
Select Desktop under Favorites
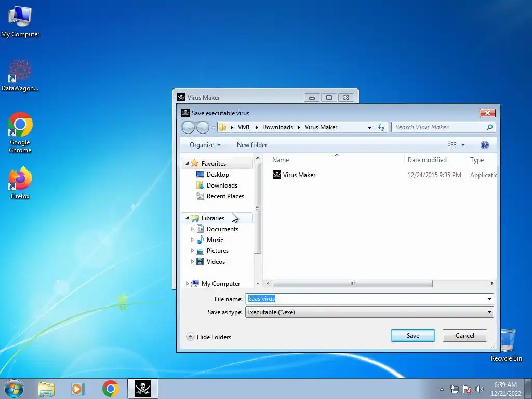[218, 175]
